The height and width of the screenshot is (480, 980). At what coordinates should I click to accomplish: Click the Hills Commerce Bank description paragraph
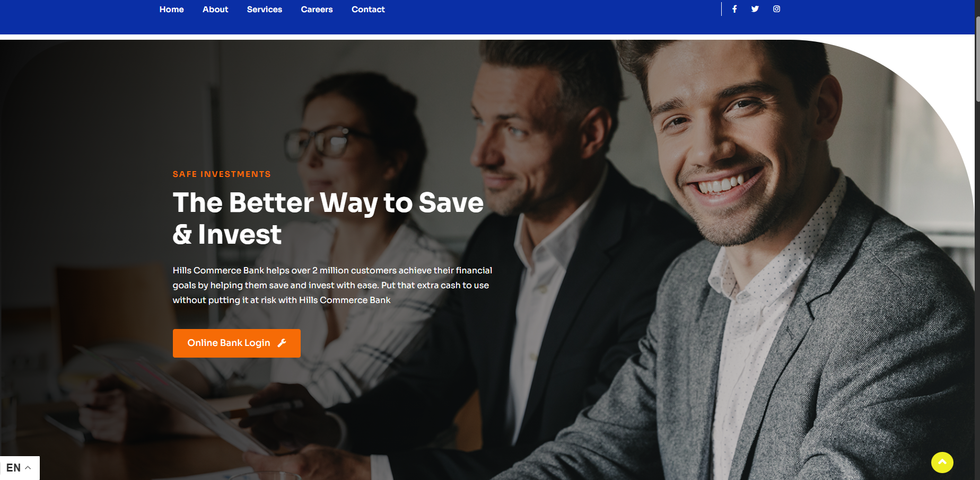(332, 285)
